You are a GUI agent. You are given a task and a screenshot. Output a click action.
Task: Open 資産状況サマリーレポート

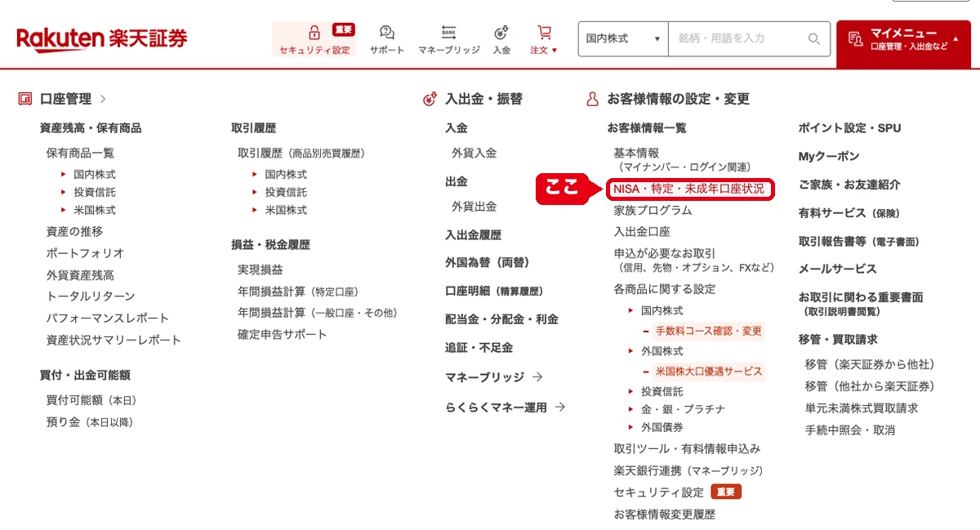coord(114,340)
